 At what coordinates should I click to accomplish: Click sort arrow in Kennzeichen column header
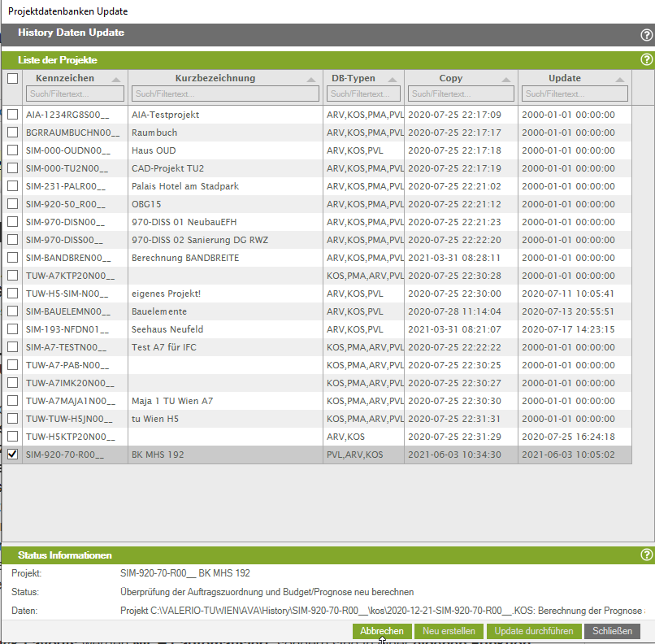point(116,80)
